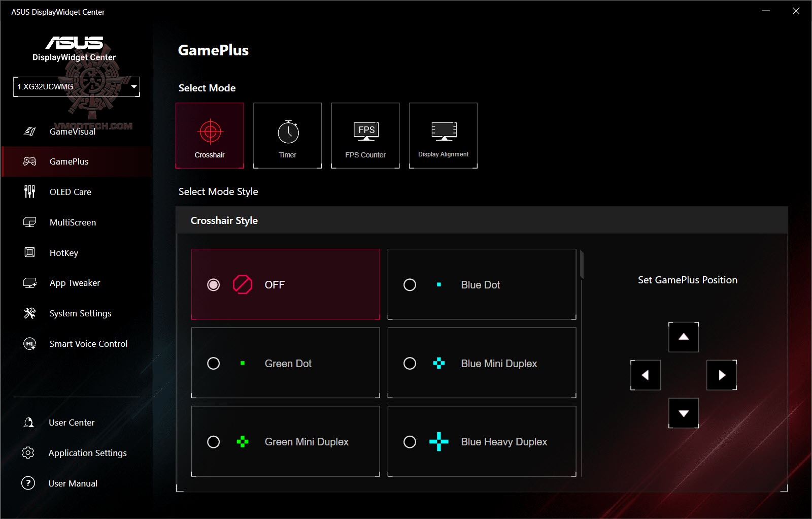Open the 1.XG32UCWMG monitor dropdown
This screenshot has height=519, width=812.
(77, 87)
